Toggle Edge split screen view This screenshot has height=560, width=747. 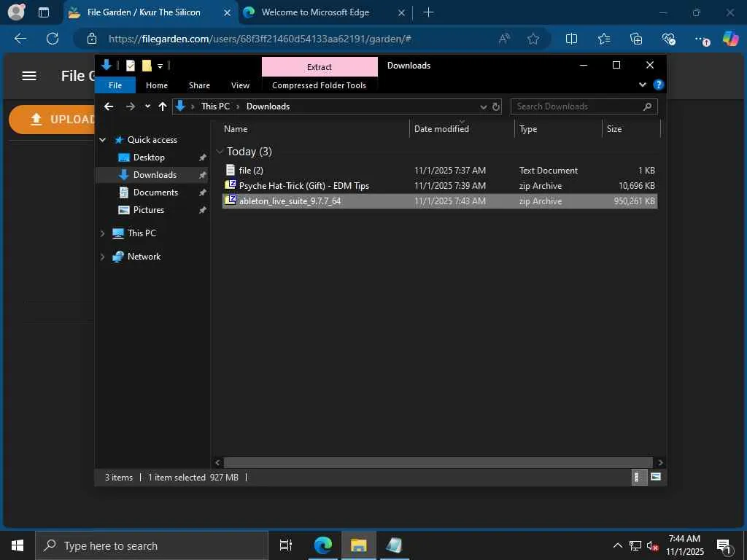pos(571,39)
